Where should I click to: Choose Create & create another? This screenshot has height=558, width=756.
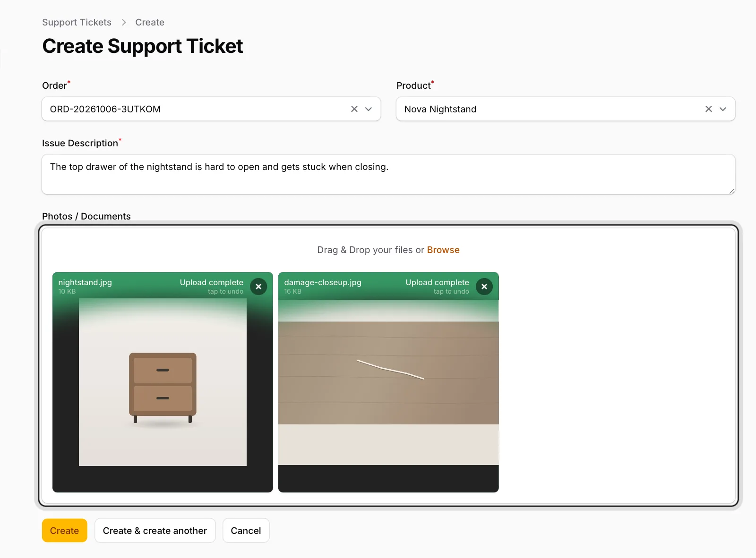[x=155, y=531]
